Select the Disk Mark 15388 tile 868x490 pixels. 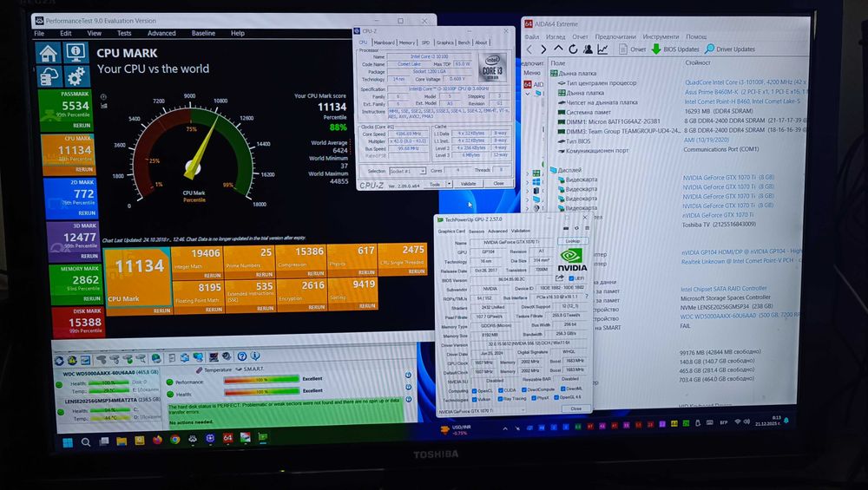point(77,323)
